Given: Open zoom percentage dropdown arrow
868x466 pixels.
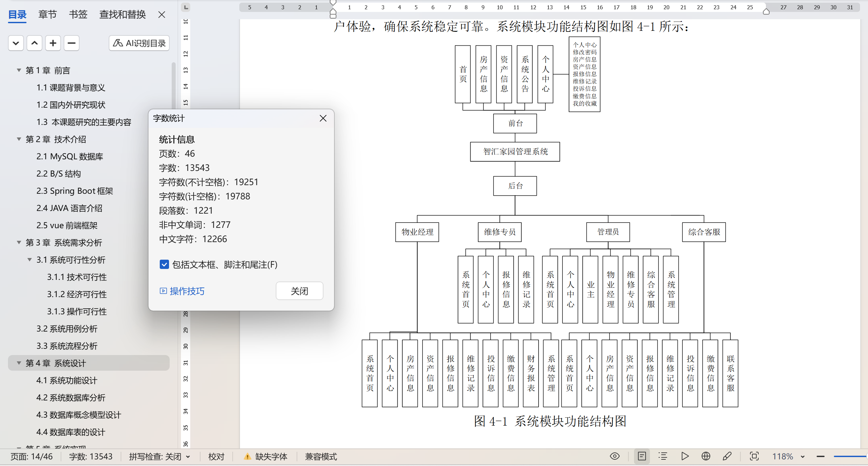Looking at the screenshot, I should (803, 457).
